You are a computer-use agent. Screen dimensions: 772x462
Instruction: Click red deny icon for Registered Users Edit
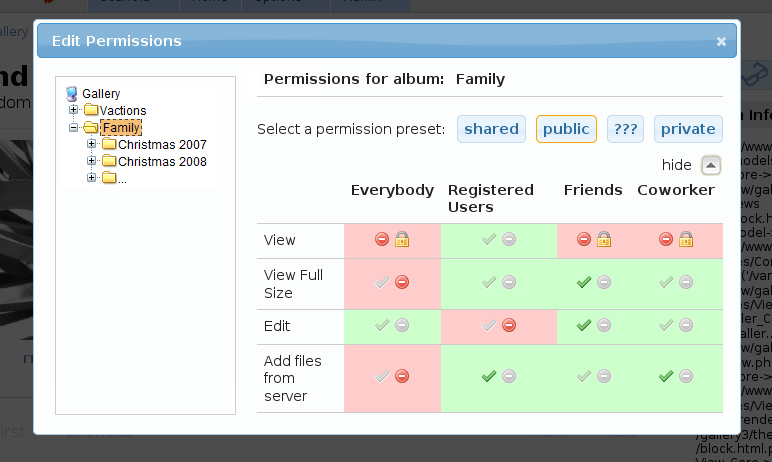509,326
